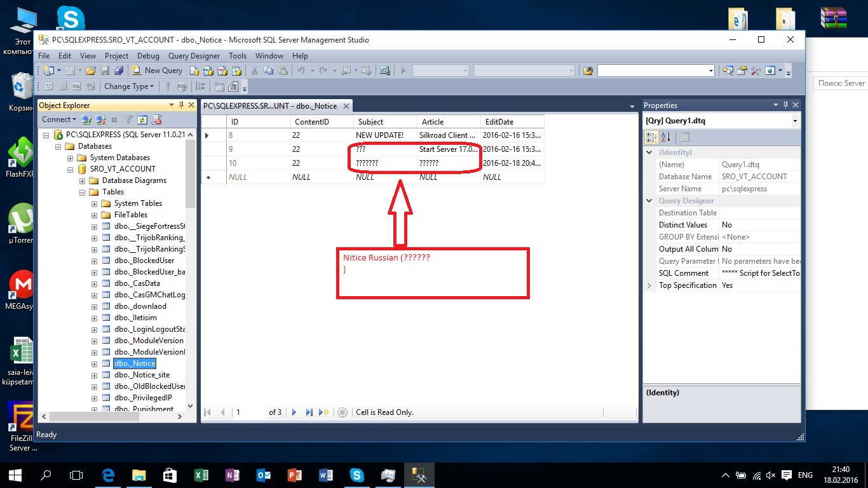
Task: Click the current record number field
Action: click(249, 412)
